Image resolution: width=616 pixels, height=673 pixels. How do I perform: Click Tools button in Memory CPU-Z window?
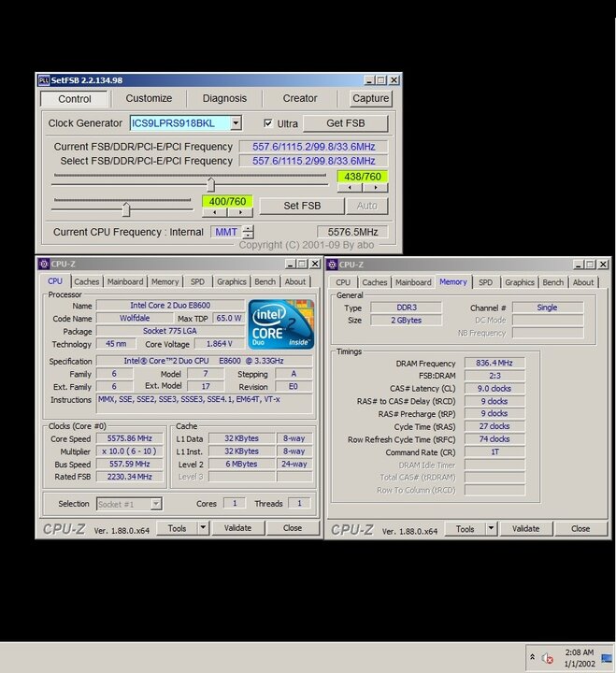coord(465,529)
